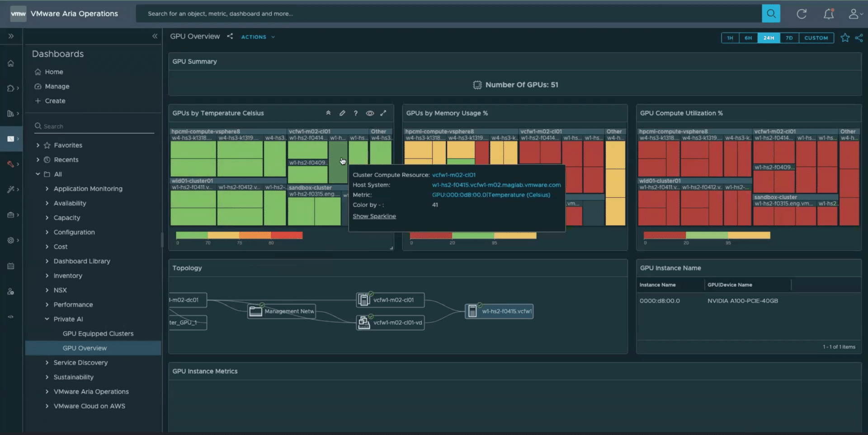Image resolution: width=868 pixels, height=435 pixels.
Task: Select vcfw1-m02-cl01-vd node in Topology
Action: (x=391, y=323)
